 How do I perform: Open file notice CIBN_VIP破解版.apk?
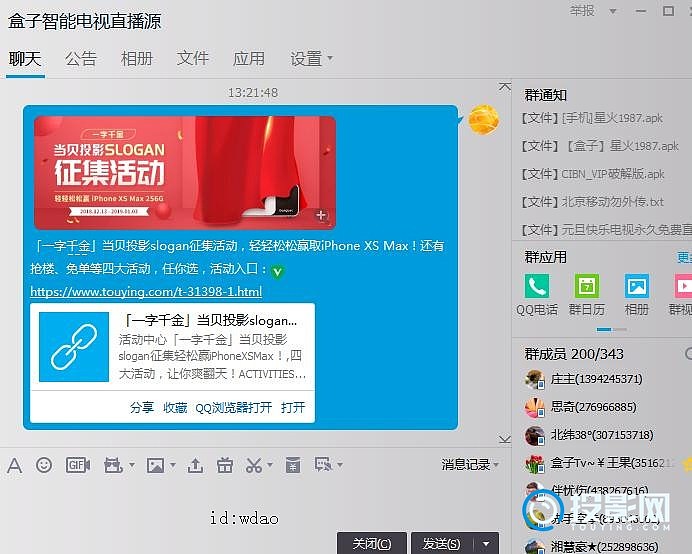tap(593, 174)
